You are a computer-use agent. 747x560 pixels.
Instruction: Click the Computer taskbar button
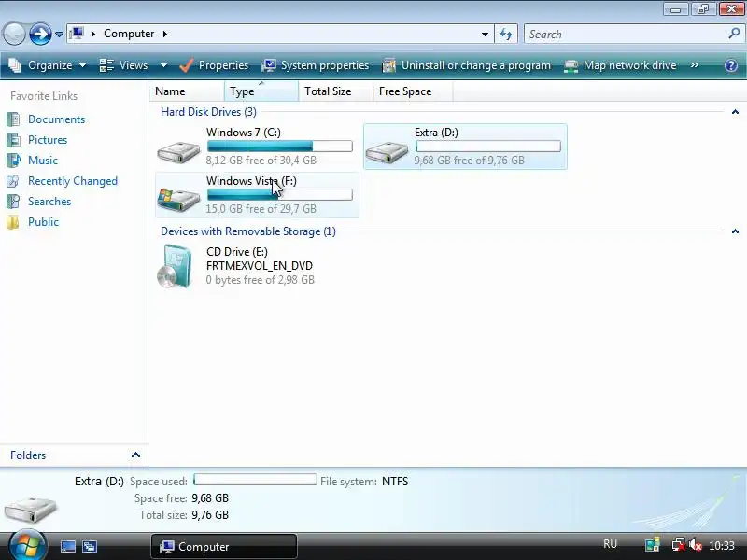click(x=224, y=547)
